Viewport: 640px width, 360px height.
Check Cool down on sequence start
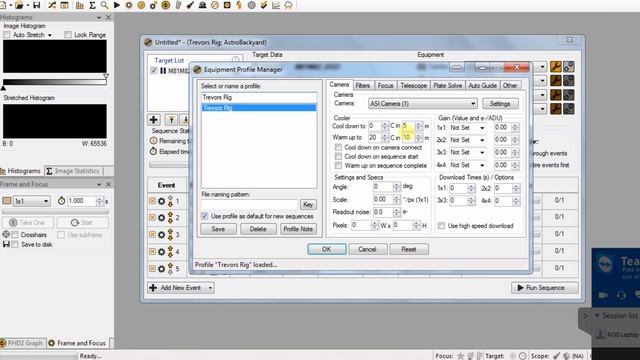(338, 156)
